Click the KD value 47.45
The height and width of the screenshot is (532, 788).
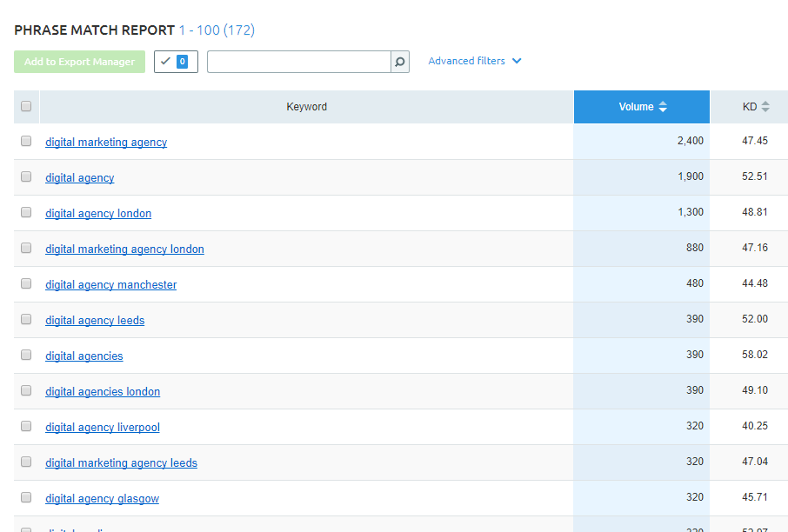(755, 141)
